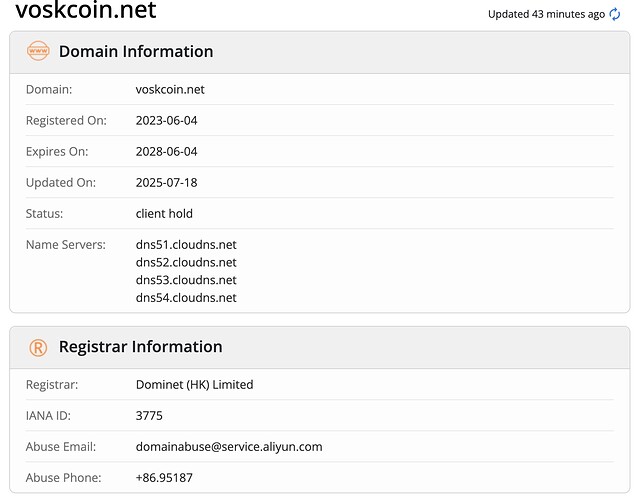Click the IANA ID value 3775
The width and height of the screenshot is (643, 500).
coord(149,416)
